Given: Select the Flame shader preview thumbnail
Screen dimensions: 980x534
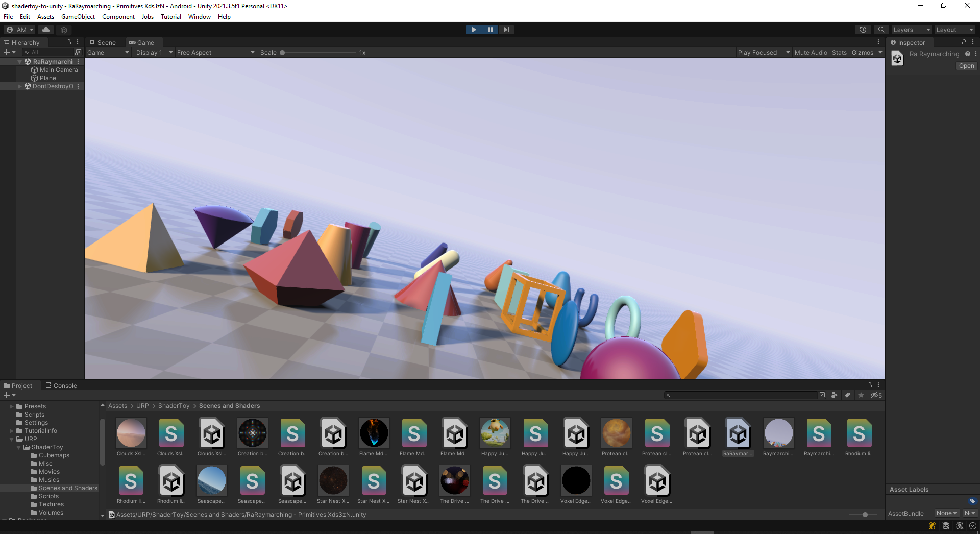Looking at the screenshot, I should pyautogui.click(x=374, y=432).
